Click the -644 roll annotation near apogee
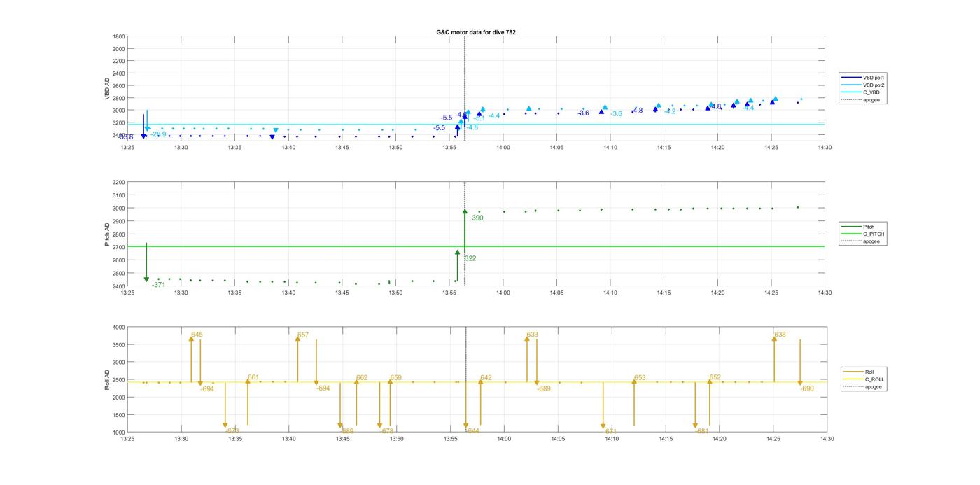 472,431
